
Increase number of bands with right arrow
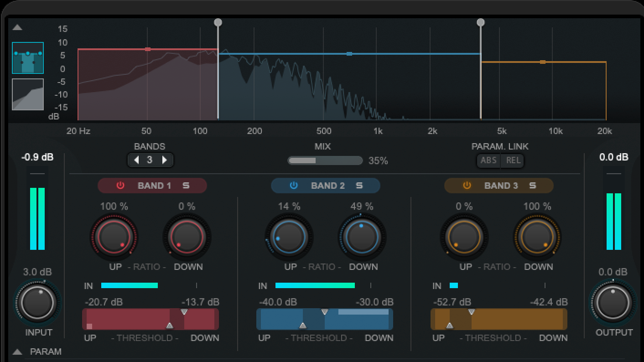click(165, 160)
